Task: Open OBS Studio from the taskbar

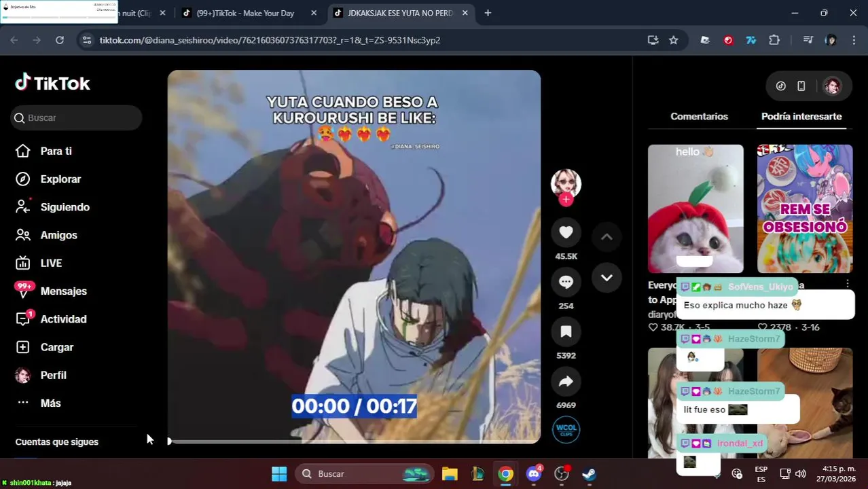Action: (x=562, y=474)
